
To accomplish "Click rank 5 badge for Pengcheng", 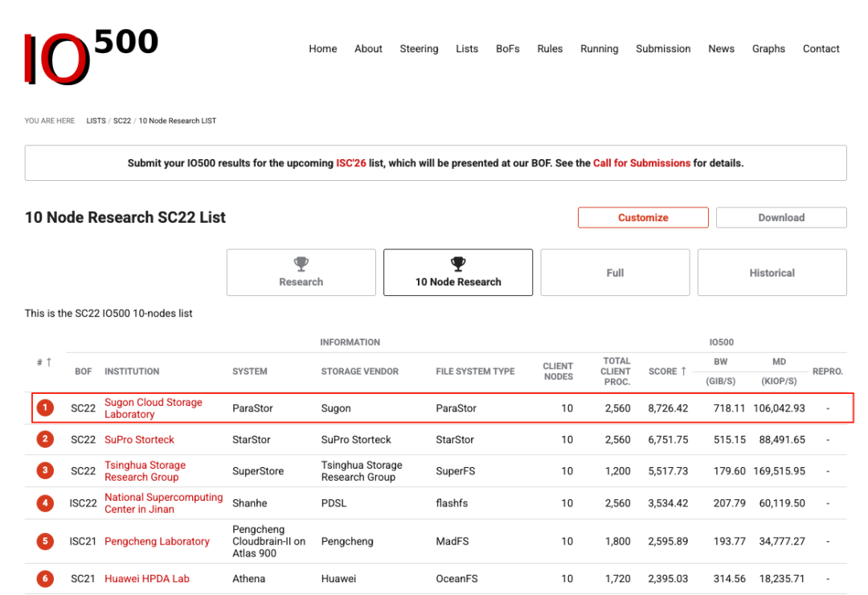I will coord(45,541).
